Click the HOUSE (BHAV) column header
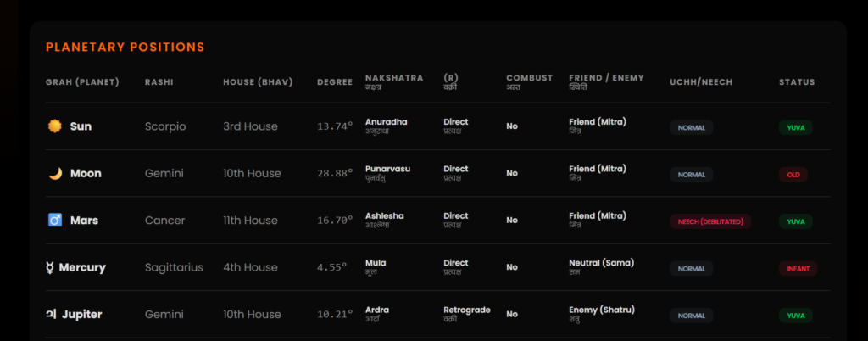The width and height of the screenshot is (868, 341). pos(258,82)
